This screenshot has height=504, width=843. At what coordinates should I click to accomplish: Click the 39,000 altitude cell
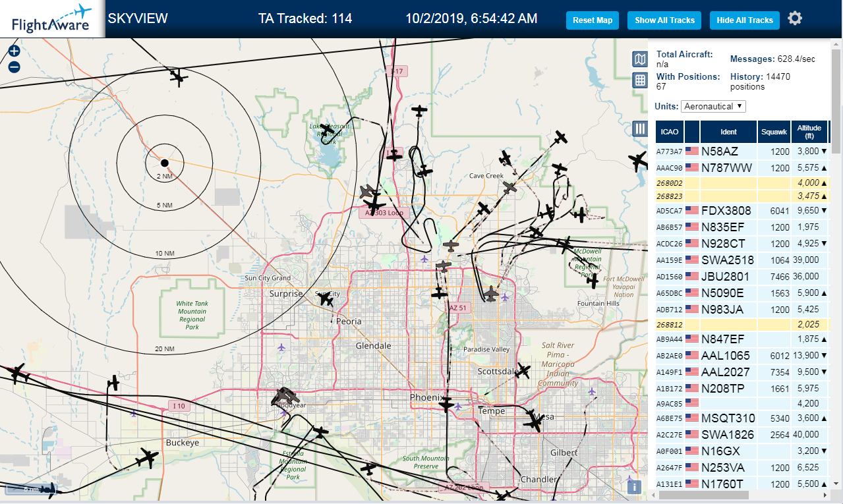pos(809,260)
